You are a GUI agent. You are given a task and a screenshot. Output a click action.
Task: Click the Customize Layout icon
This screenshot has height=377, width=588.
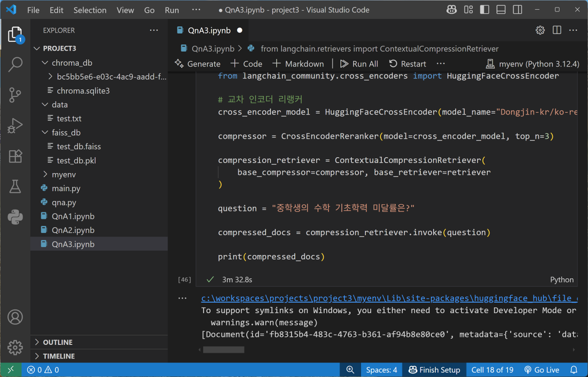click(x=468, y=10)
